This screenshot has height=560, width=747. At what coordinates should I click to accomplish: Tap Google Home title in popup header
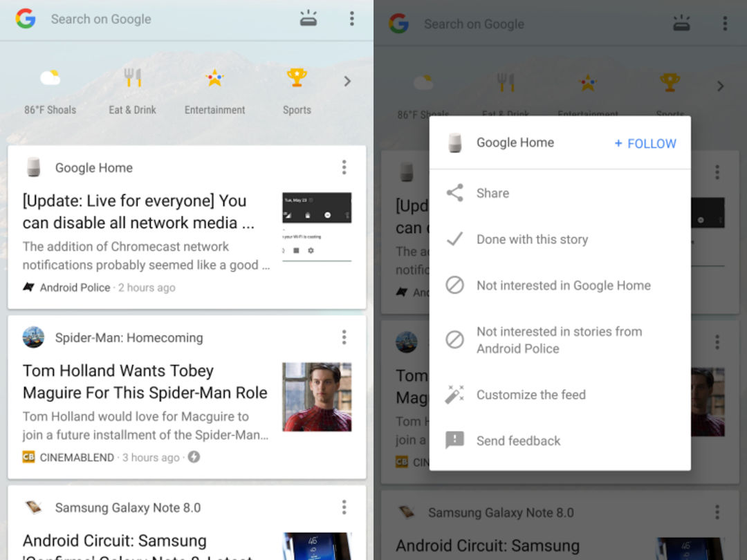click(515, 142)
